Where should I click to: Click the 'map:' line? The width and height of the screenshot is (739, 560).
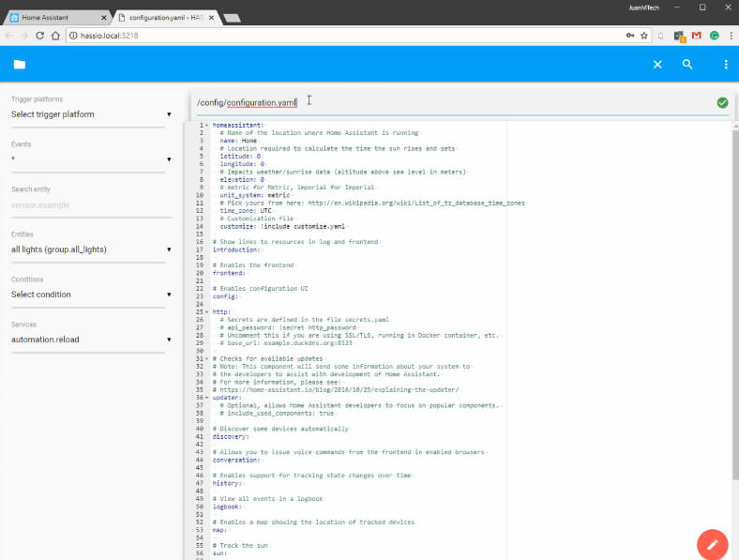pos(219,530)
